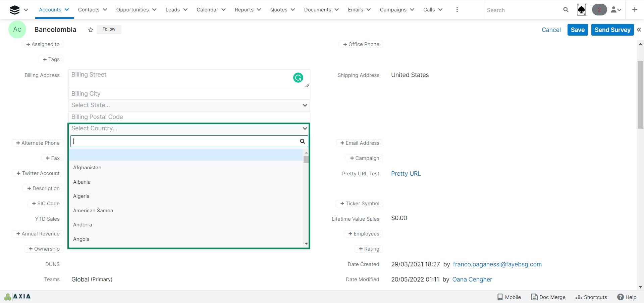This screenshot has width=644, height=303.
Task: Click the Send Survey button
Action: (612, 30)
